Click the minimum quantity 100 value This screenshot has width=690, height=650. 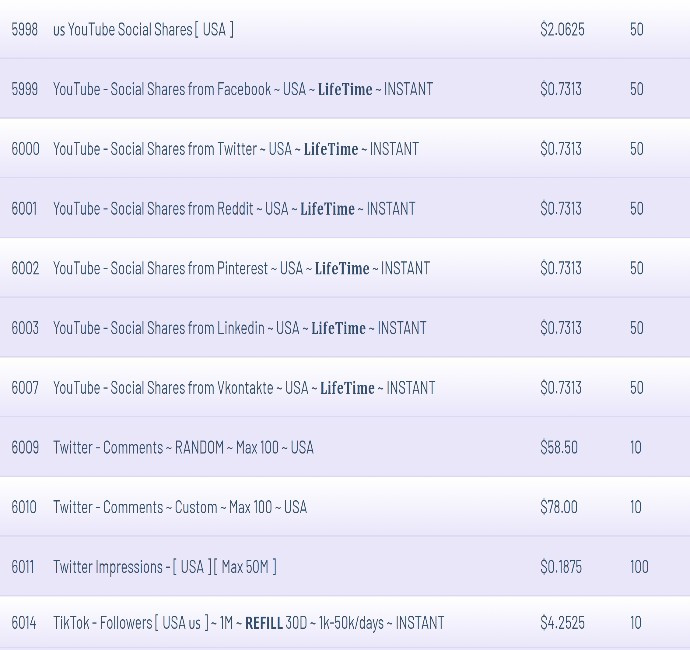639,567
